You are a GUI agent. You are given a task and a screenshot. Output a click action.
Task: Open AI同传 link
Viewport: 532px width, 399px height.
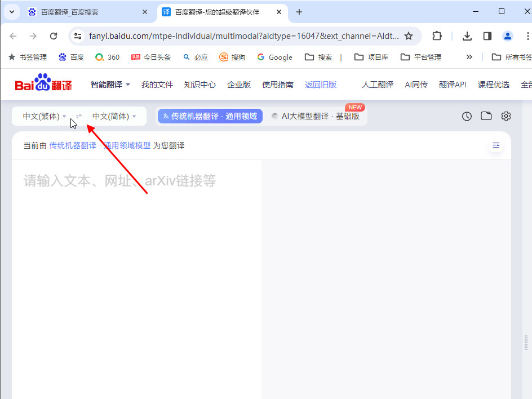(x=416, y=85)
